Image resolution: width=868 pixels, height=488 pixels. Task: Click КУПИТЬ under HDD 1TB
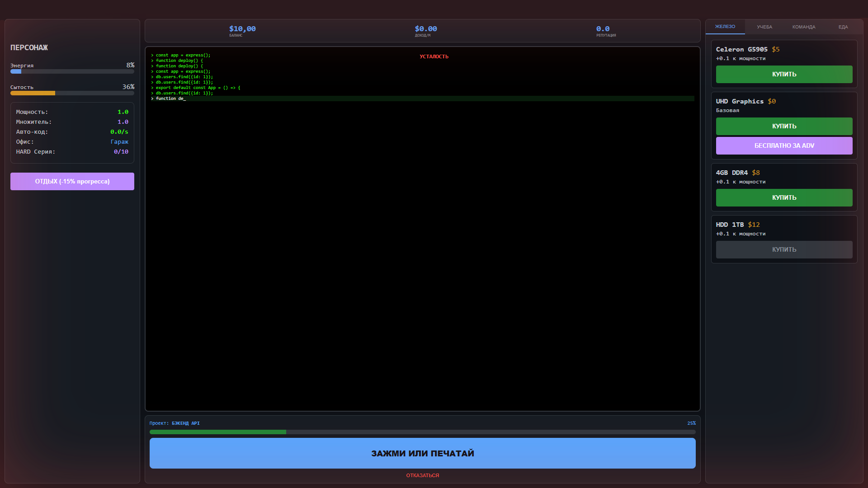[x=783, y=249]
